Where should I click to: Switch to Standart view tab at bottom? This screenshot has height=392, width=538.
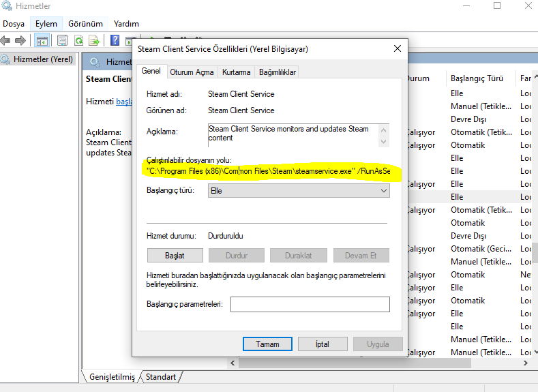[160, 377]
